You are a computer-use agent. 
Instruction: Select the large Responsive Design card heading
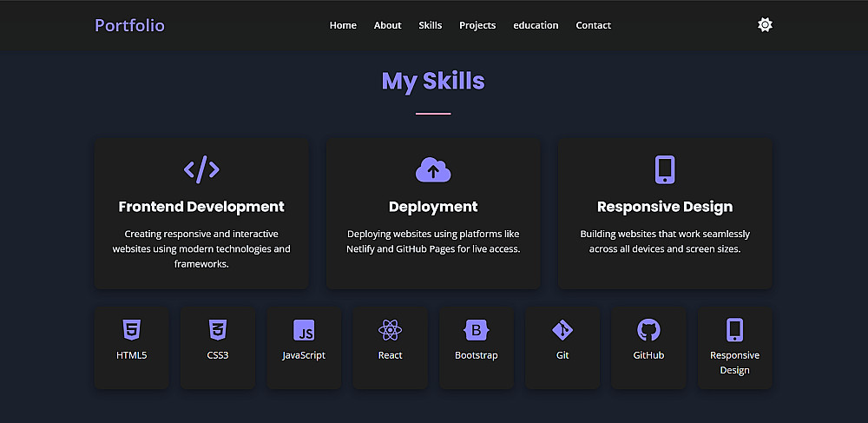coord(665,207)
